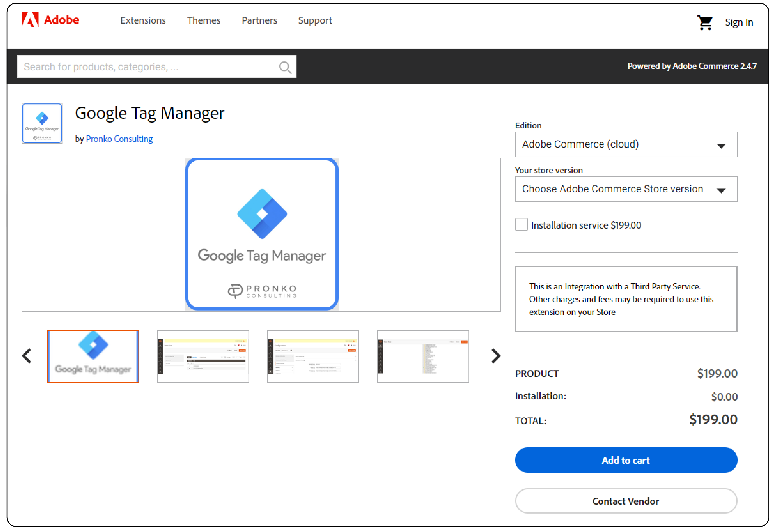
Task: Click the Third Party Service integration notice
Action: [626, 299]
